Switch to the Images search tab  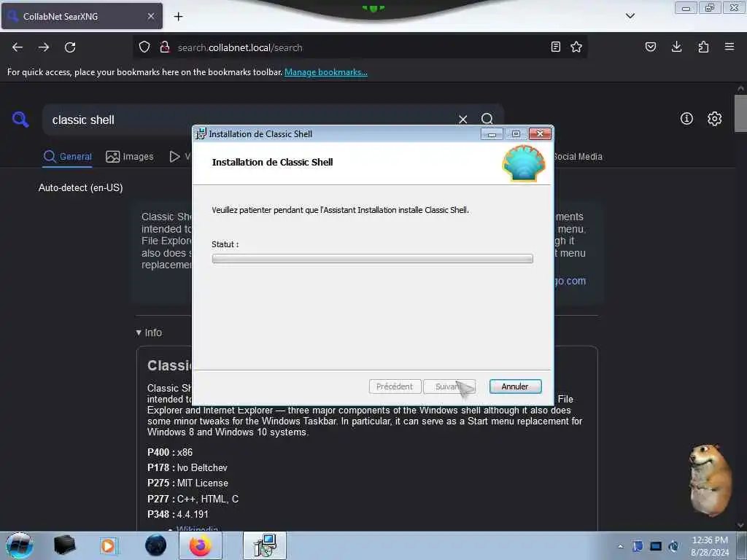click(x=130, y=157)
